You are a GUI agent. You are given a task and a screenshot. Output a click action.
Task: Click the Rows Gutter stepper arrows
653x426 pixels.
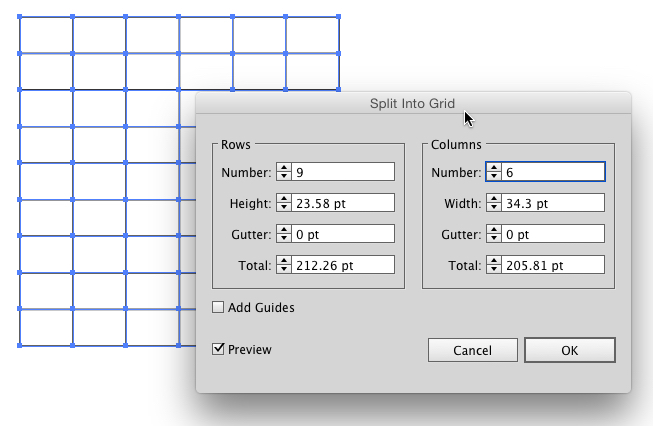tap(284, 234)
